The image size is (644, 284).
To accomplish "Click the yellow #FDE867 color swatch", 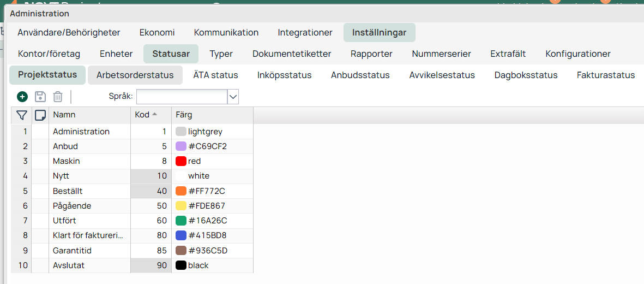I will (x=181, y=206).
